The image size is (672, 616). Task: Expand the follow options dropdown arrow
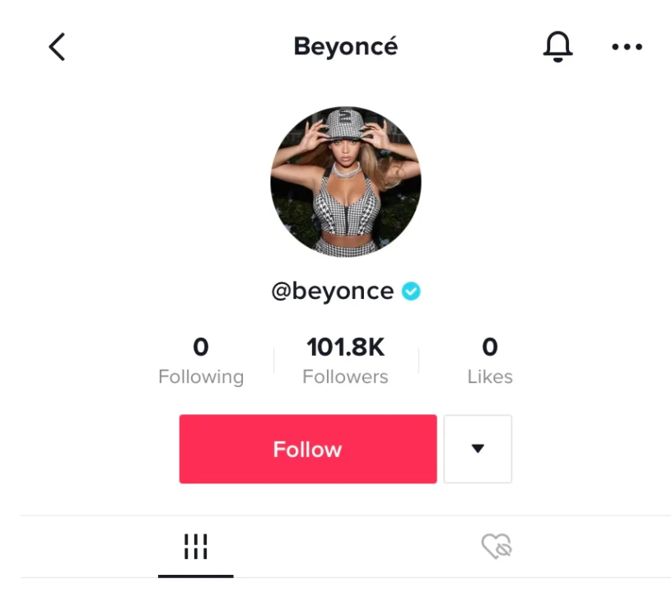click(478, 449)
